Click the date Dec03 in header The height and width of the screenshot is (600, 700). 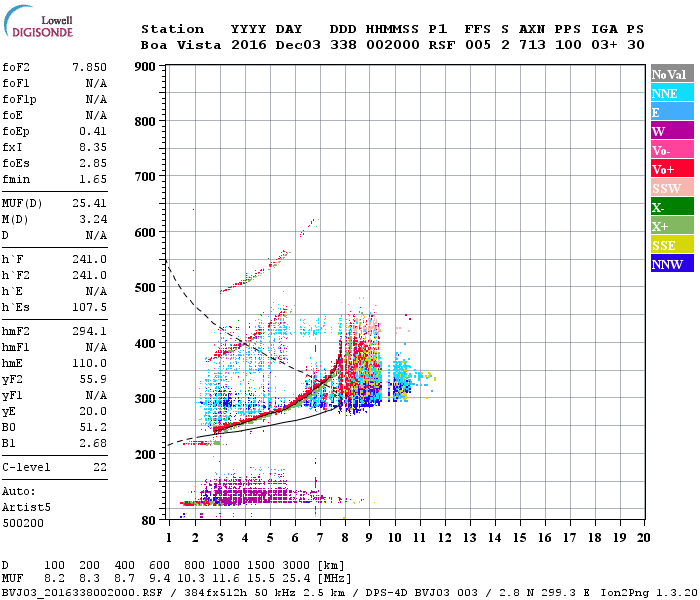(298, 45)
